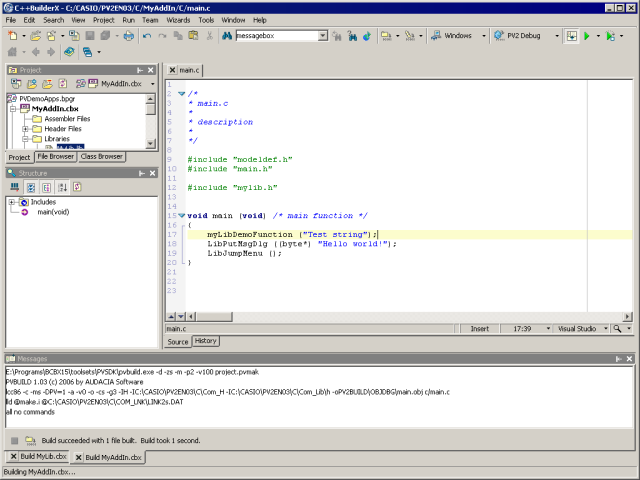Select the Build MyLib.cbx messages tab

[x=43, y=456]
